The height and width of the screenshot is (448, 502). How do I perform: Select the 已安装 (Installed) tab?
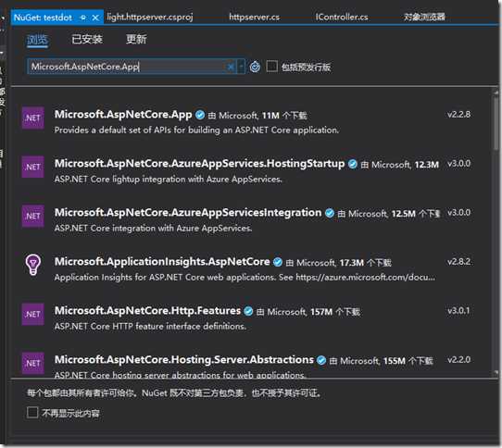87,40
